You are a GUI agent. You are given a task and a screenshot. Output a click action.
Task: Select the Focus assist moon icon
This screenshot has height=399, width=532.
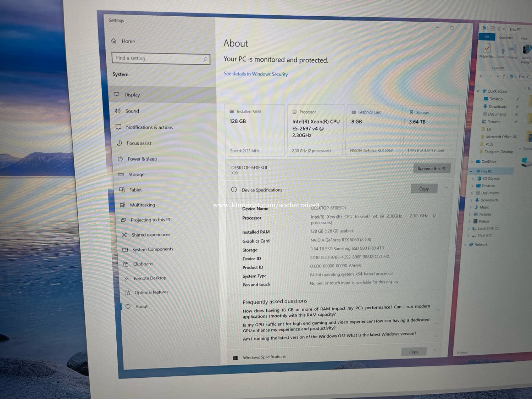pos(120,143)
